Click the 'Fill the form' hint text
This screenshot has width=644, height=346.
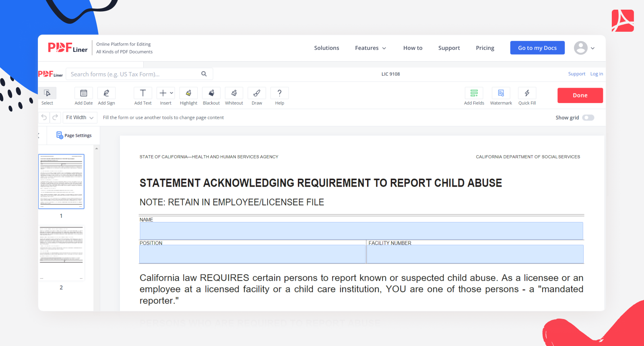pos(163,117)
